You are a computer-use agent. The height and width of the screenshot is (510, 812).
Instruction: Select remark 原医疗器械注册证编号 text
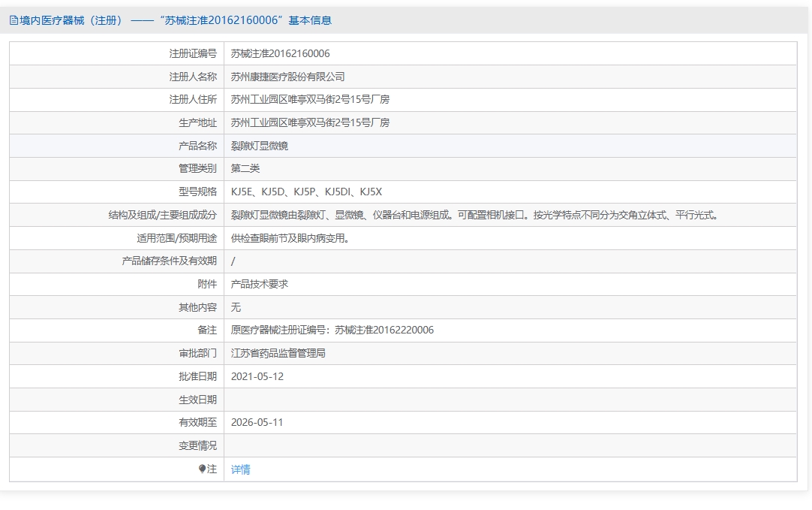(x=332, y=330)
